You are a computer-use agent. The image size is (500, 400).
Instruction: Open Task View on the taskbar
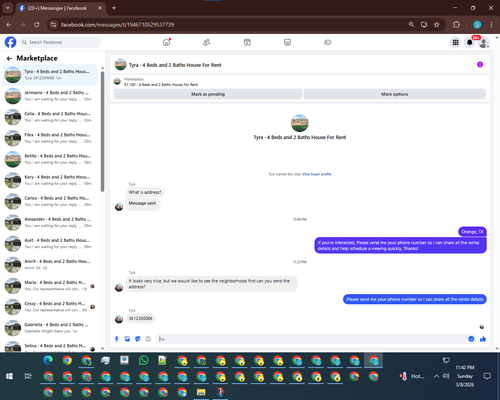click(x=28, y=376)
